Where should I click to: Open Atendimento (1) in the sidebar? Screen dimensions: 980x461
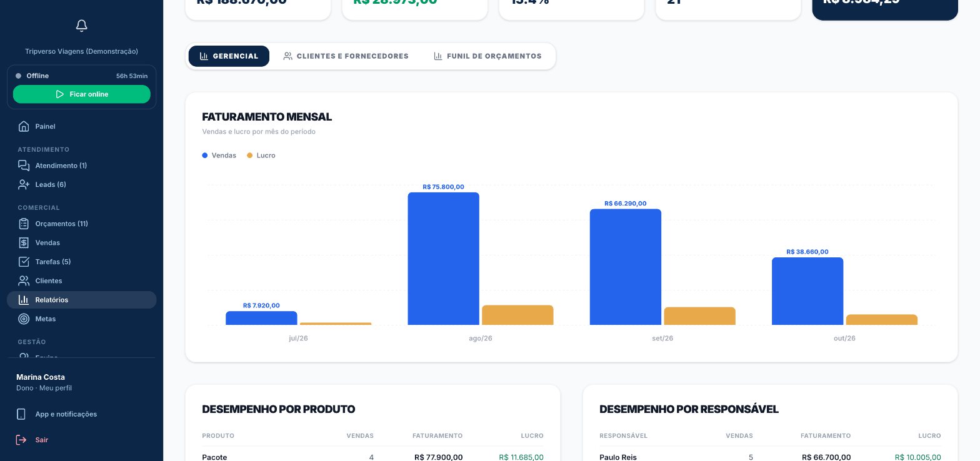pos(82,166)
